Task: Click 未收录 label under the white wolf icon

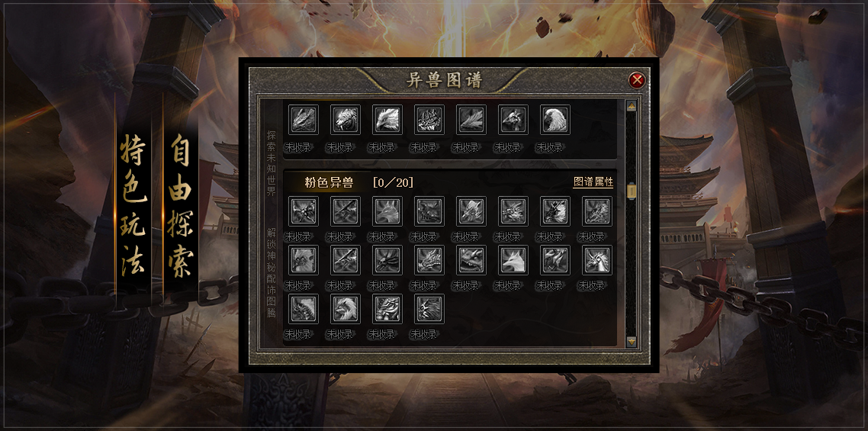Action: [508, 285]
